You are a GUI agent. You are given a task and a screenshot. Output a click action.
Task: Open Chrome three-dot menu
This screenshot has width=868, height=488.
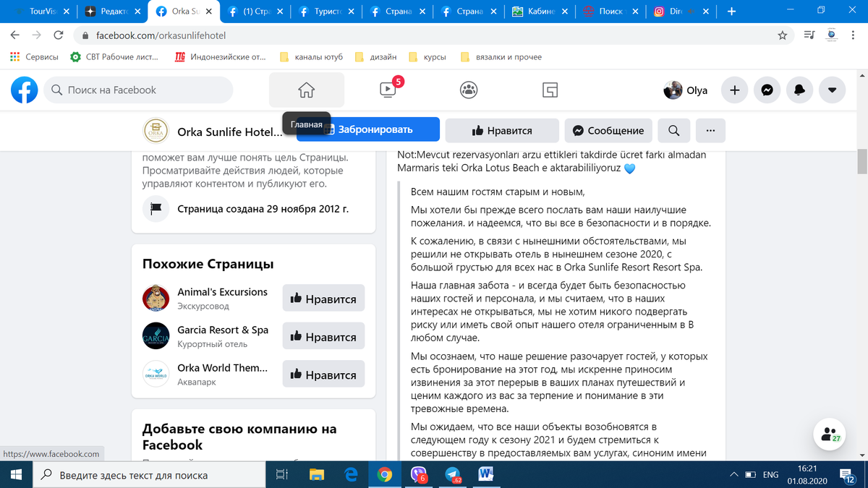(854, 35)
